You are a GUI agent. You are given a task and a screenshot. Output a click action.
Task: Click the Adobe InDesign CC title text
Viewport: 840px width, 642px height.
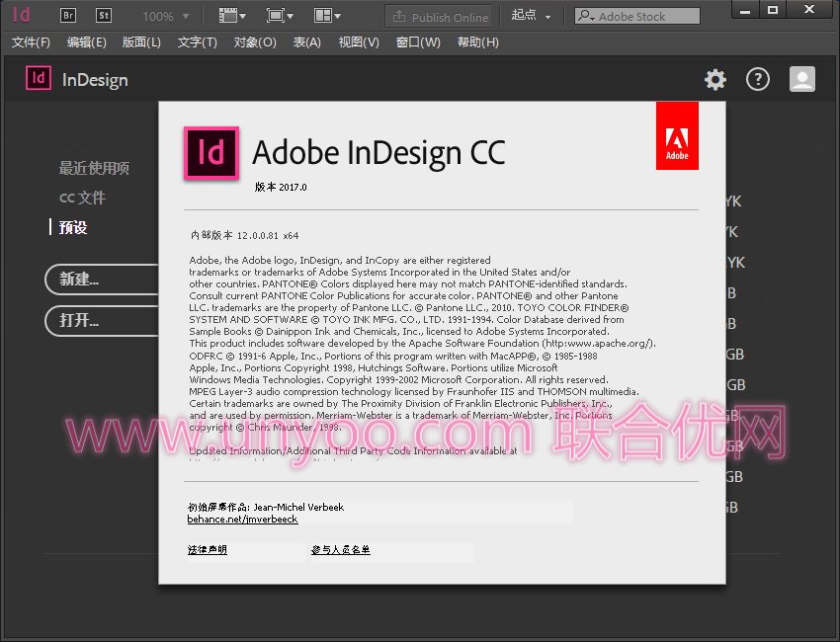(x=378, y=153)
